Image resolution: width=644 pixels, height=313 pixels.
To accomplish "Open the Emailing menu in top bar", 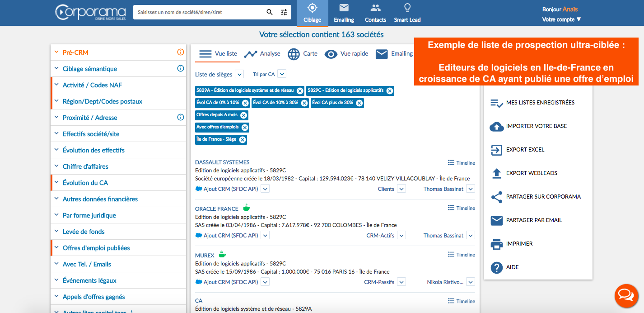I will [344, 13].
